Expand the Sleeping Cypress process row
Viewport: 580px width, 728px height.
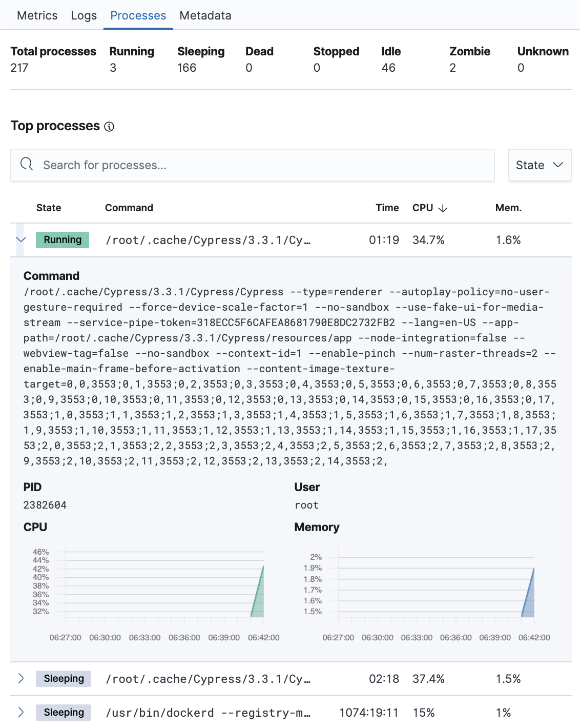click(20, 678)
